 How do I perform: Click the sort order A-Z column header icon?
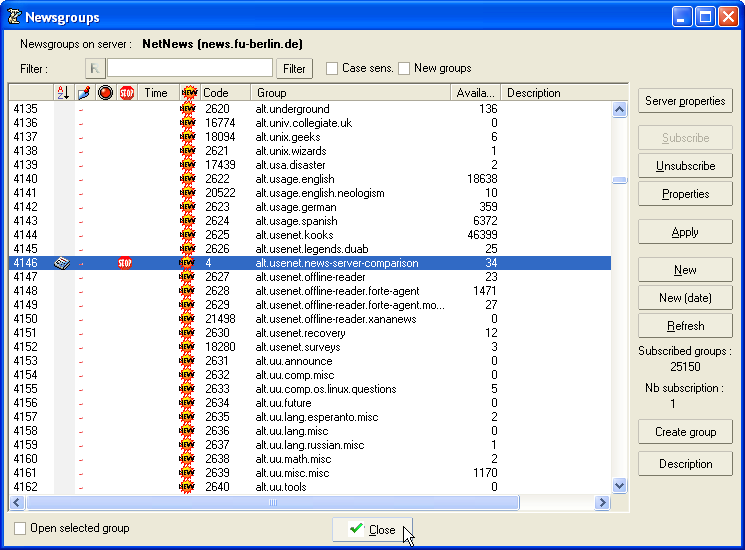(62, 93)
